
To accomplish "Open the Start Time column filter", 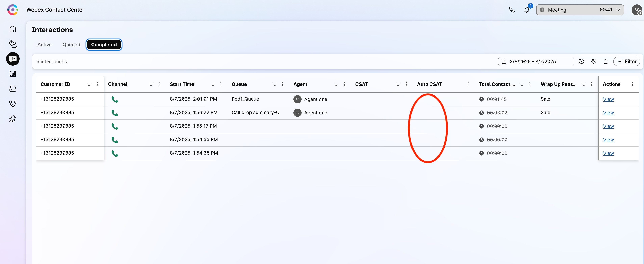I will [x=213, y=84].
